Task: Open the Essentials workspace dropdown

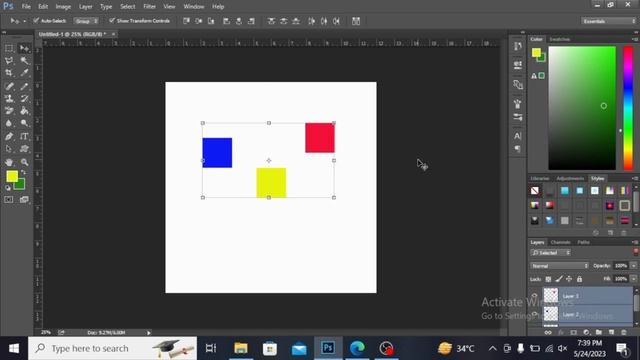Action: pos(608,21)
